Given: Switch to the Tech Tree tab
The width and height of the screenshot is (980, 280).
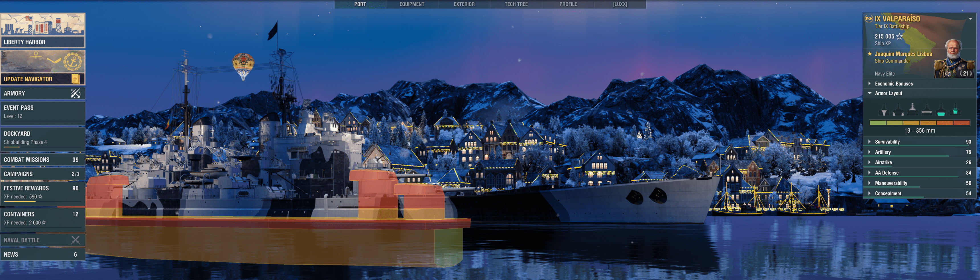Looking at the screenshot, I should 516,4.
